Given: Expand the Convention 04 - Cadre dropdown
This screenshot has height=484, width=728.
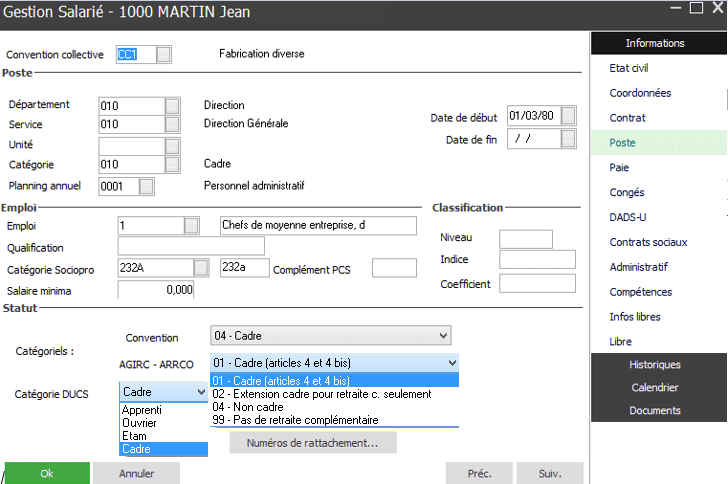Looking at the screenshot, I should pos(443,335).
